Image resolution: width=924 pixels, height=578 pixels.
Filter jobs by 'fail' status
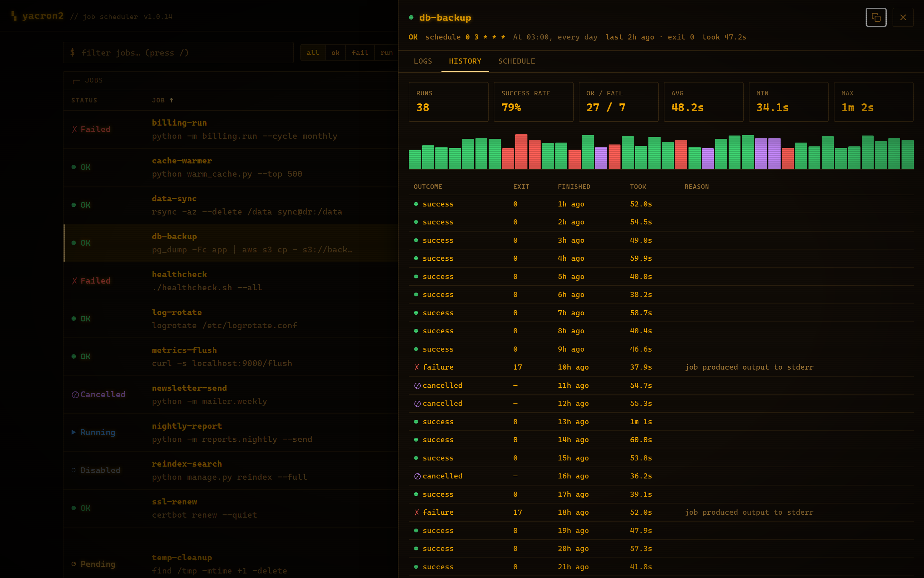pyautogui.click(x=360, y=53)
